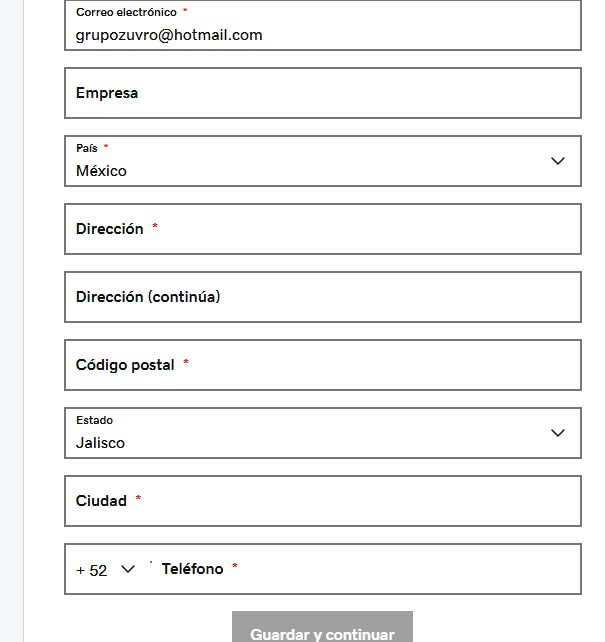Open the Estado dropdown showing Jalisco
605x642 pixels.
coord(323,433)
